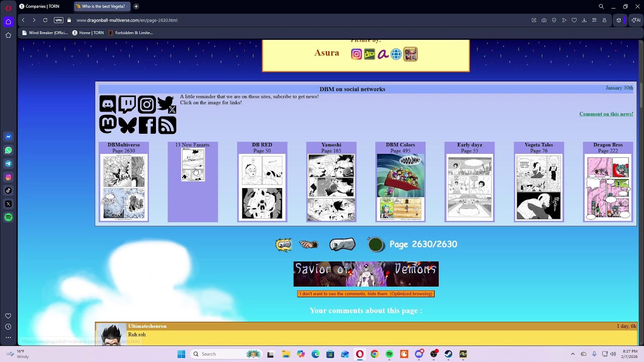
Task: Open Asura's website globe icon
Action: pyautogui.click(x=396, y=54)
